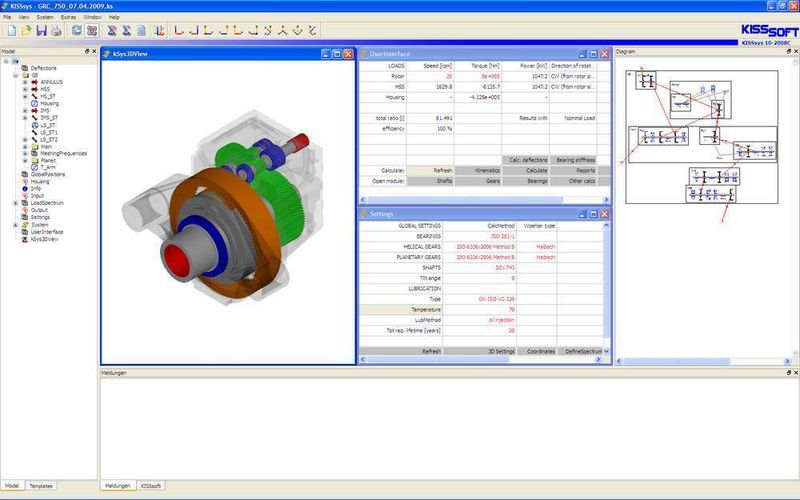Click the float icon on Meldungen panel
Viewport: 800px width, 500px height.
(788, 373)
